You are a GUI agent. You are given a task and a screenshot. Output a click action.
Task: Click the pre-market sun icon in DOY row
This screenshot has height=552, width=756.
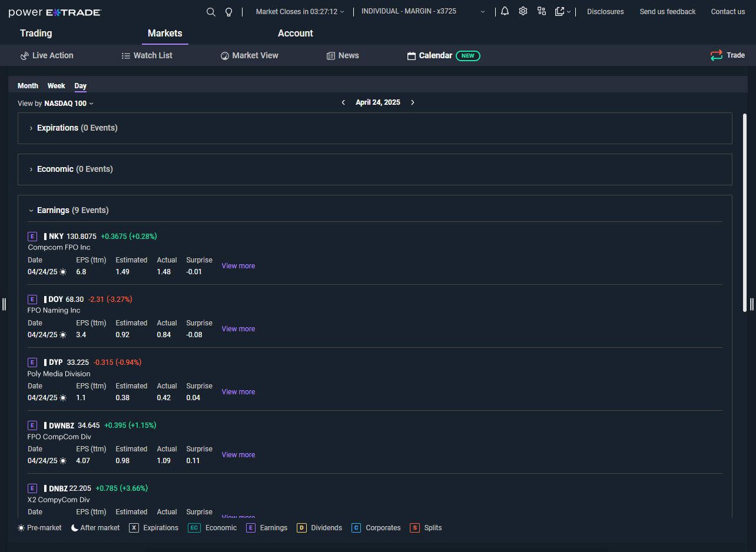[x=63, y=335]
